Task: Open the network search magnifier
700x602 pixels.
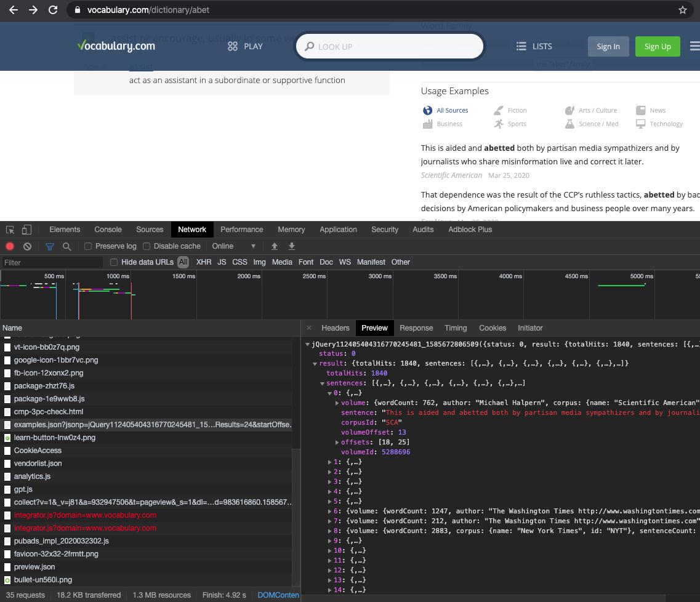Action: click(66, 246)
